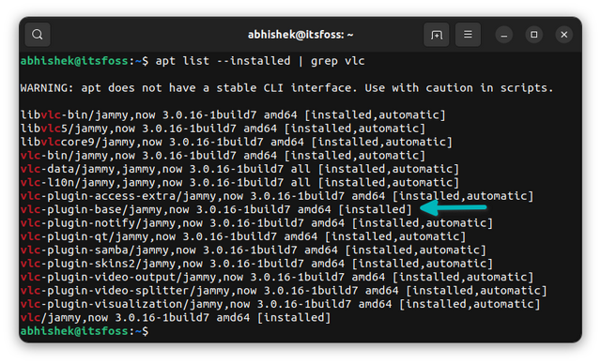The width and height of the screenshot is (601, 364).
Task: Click the vlc-plugin-visualization line
Action: (280, 304)
